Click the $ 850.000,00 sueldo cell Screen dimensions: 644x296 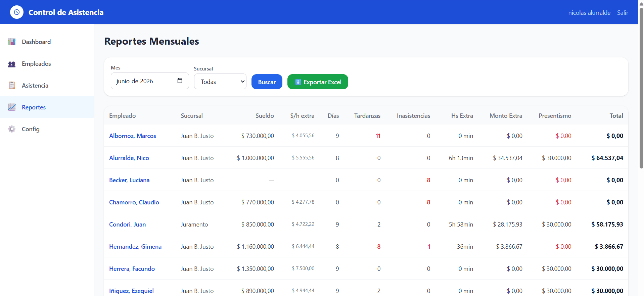(x=258, y=225)
